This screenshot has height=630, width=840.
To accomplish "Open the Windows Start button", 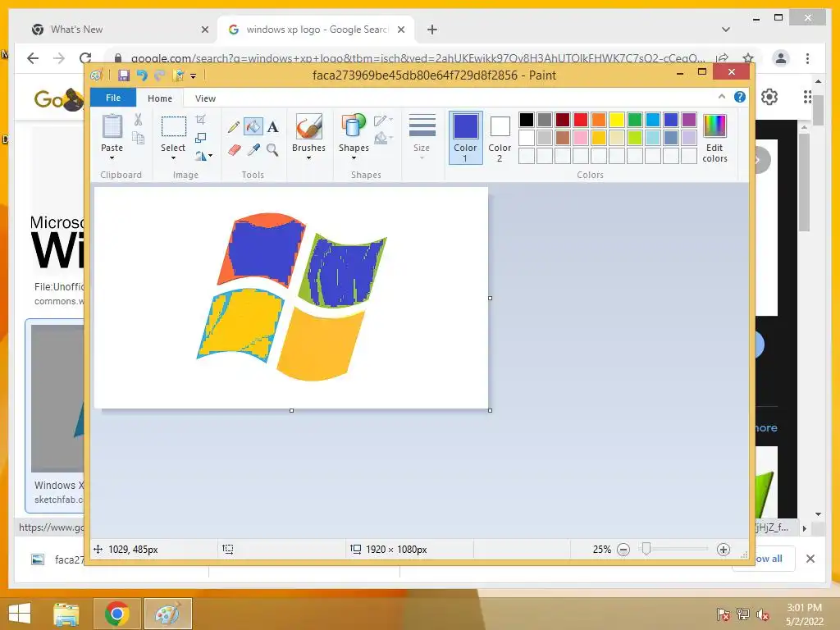I will pos(20,614).
